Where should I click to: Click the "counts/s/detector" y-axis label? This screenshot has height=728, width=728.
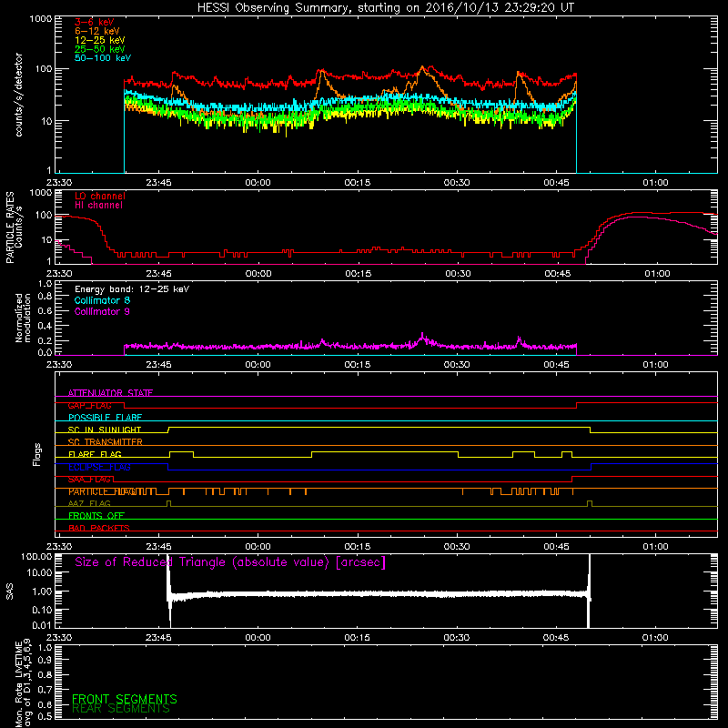(19, 95)
